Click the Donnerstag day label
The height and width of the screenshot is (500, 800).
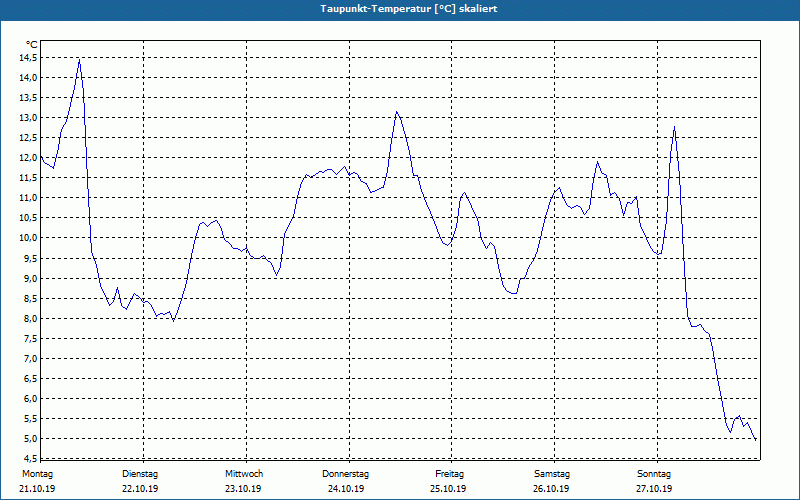point(345,474)
